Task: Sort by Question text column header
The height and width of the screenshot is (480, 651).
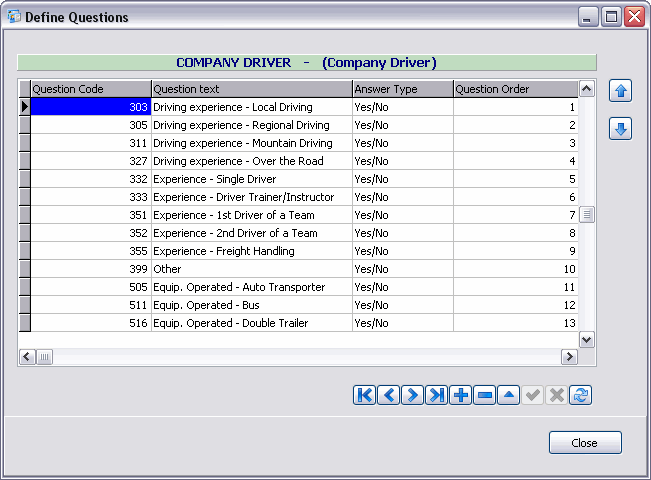Action: [x=251, y=89]
